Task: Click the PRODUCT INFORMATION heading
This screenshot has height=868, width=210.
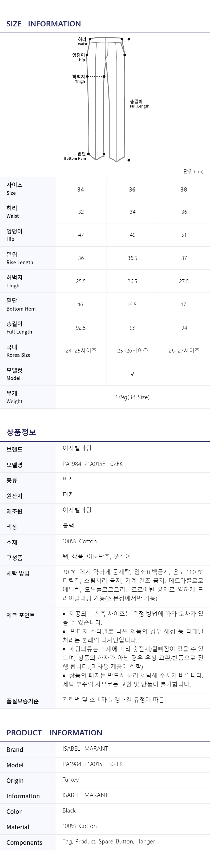Action: [x=54, y=732]
